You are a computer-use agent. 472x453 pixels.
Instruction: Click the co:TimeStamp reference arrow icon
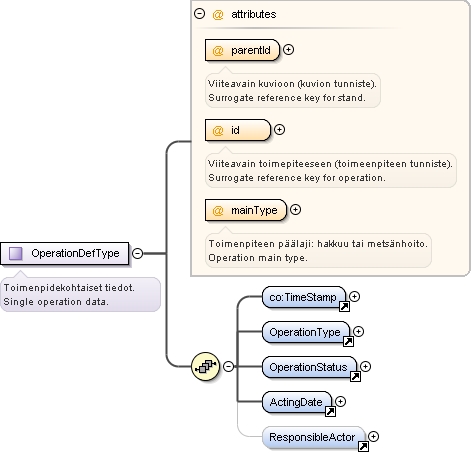(344, 306)
